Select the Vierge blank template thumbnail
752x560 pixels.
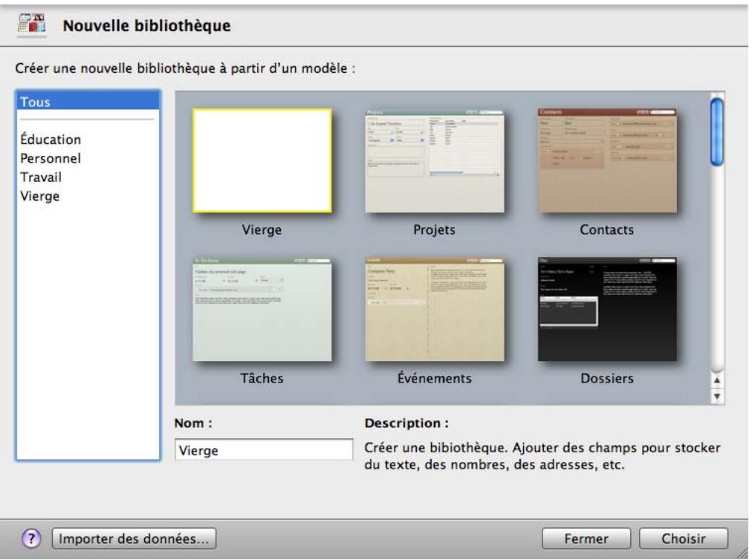[x=262, y=160]
